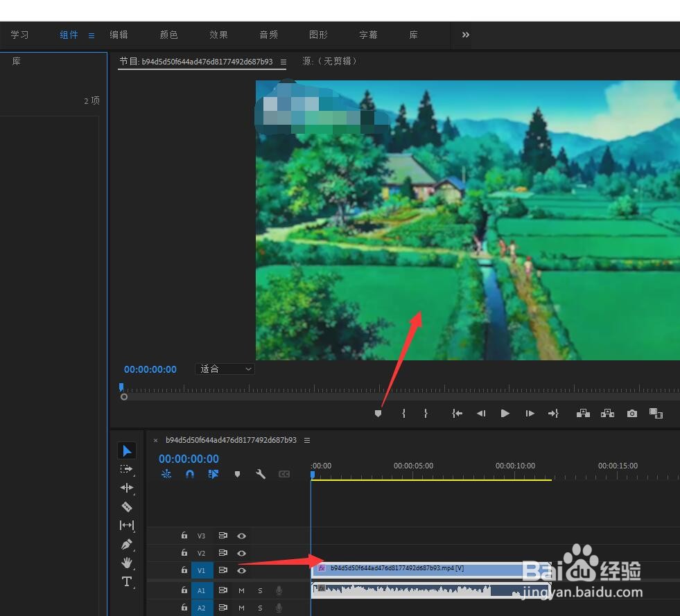Hide track V3 with eye icon
The height and width of the screenshot is (616, 680).
pos(241,536)
